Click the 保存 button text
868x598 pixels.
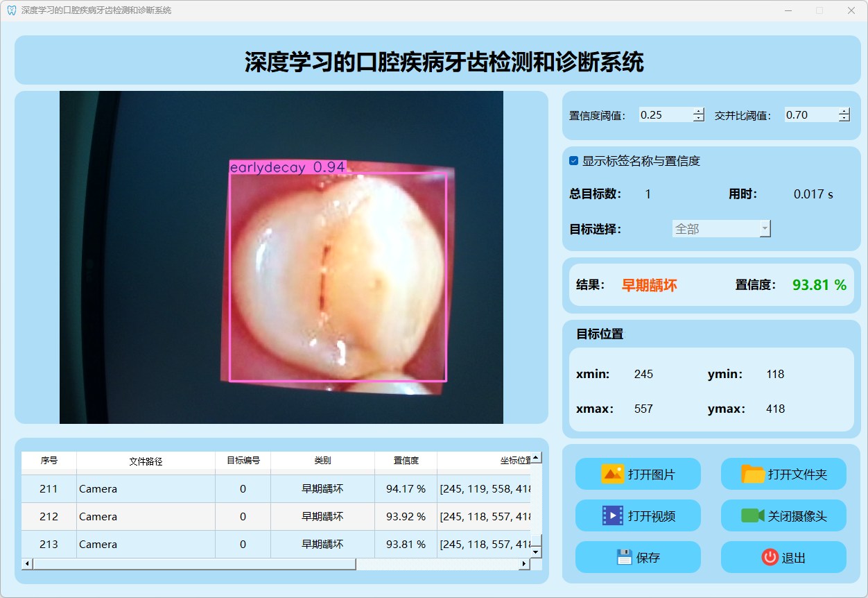pyautogui.click(x=648, y=558)
